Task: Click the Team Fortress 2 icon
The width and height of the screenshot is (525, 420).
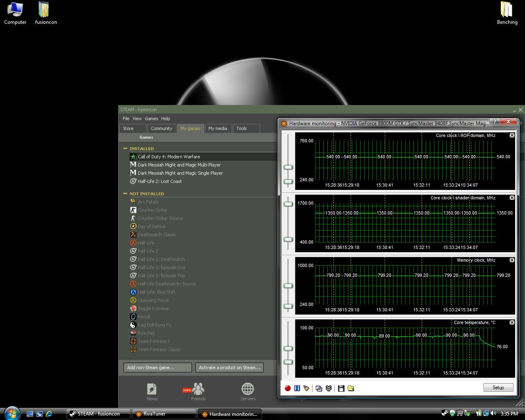Action: click(x=133, y=341)
